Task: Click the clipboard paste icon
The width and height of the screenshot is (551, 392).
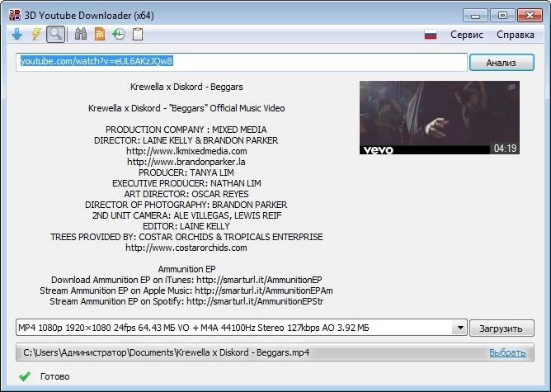Action: click(x=138, y=34)
